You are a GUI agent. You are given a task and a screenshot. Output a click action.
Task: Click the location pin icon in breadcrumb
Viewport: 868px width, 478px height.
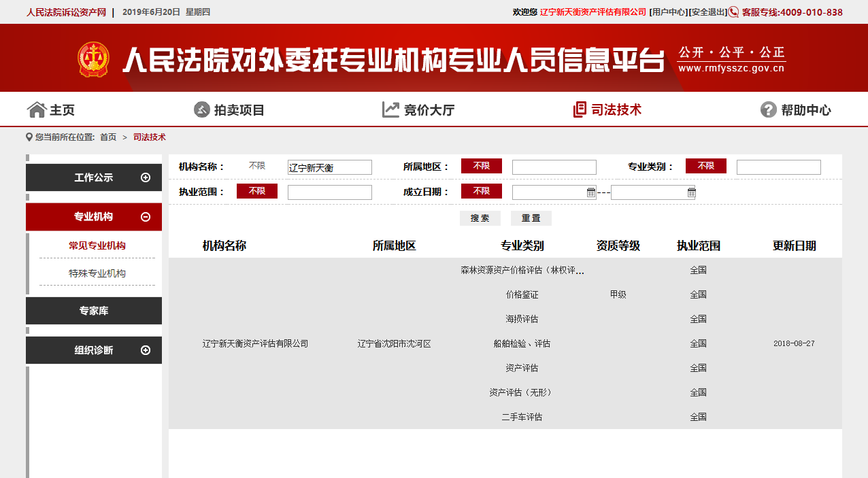tap(29, 137)
